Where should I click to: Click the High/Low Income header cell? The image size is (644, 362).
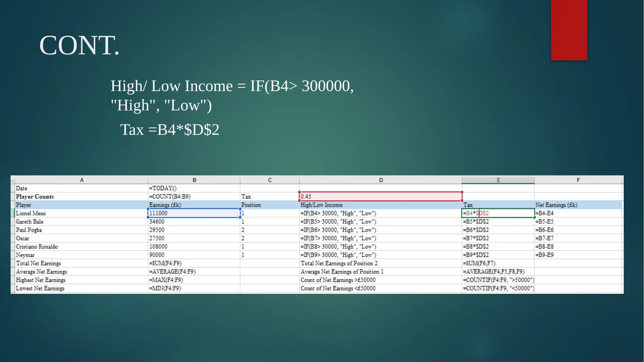coord(380,205)
